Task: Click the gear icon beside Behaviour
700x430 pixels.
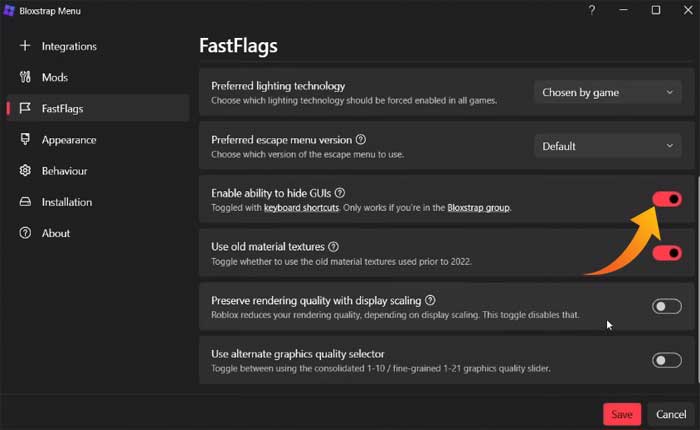Action: (25, 171)
